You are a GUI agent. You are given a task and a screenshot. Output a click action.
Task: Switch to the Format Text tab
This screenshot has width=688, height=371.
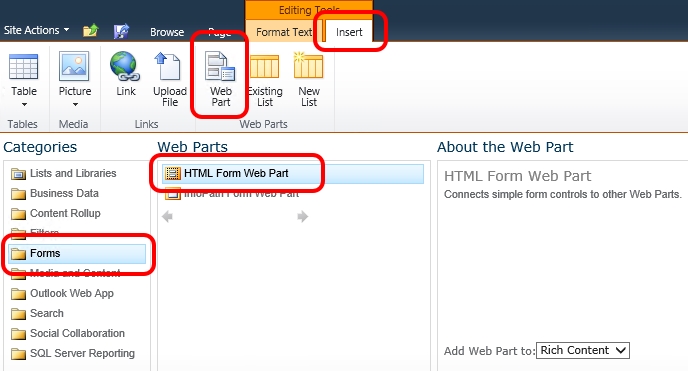[x=284, y=32]
